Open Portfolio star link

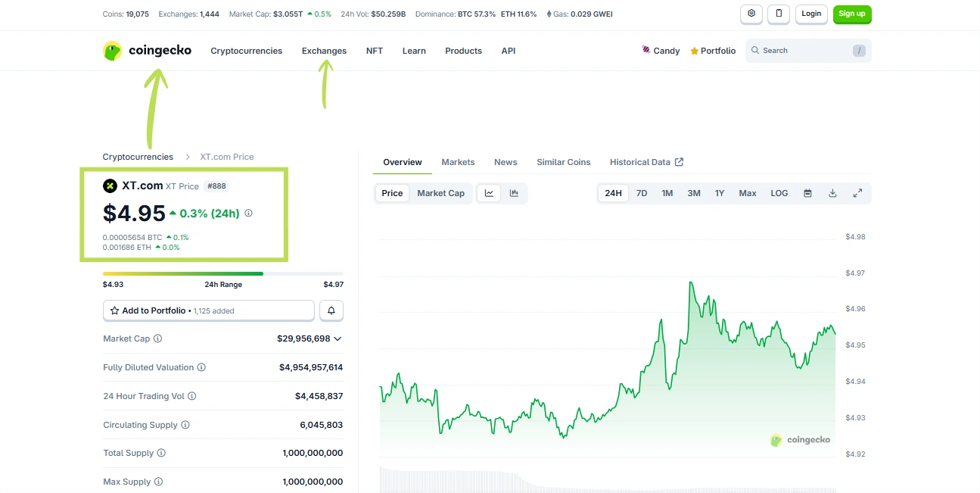coord(713,51)
